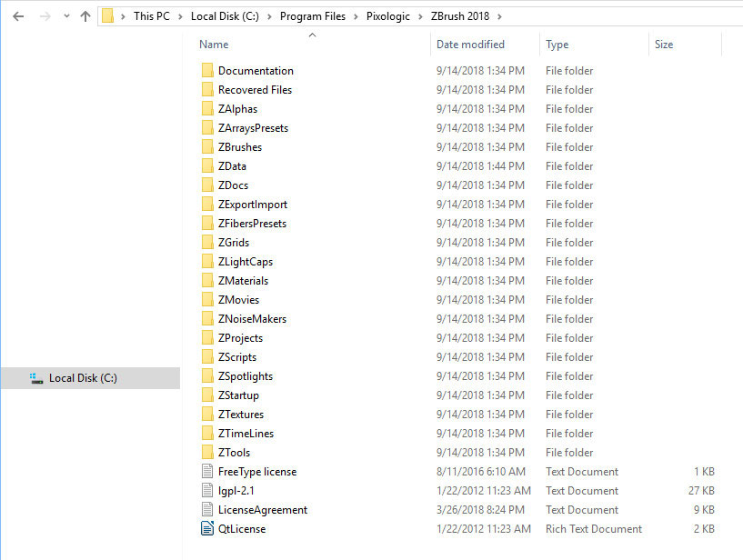Select the LicenseAgreement file name
The width and height of the screenshot is (743, 560).
click(x=263, y=510)
